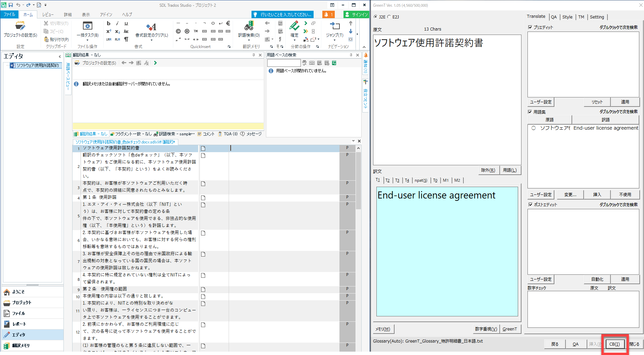The image size is (644, 355).
Task: Switch to the レビュー ribbon tab
Action: [48, 14]
